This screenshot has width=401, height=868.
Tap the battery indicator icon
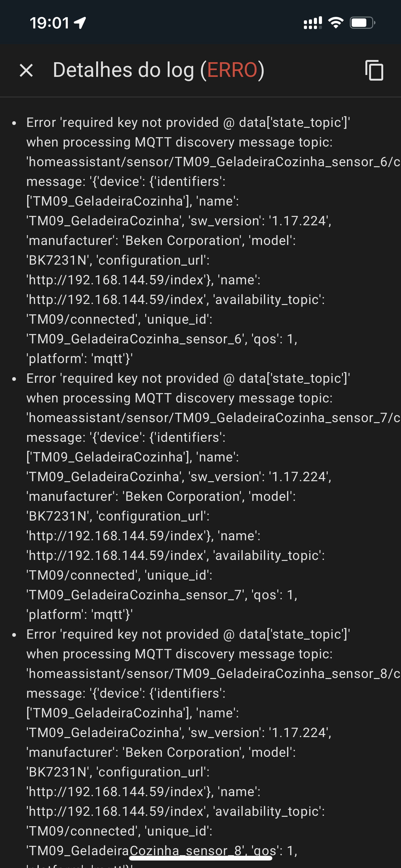click(x=363, y=23)
